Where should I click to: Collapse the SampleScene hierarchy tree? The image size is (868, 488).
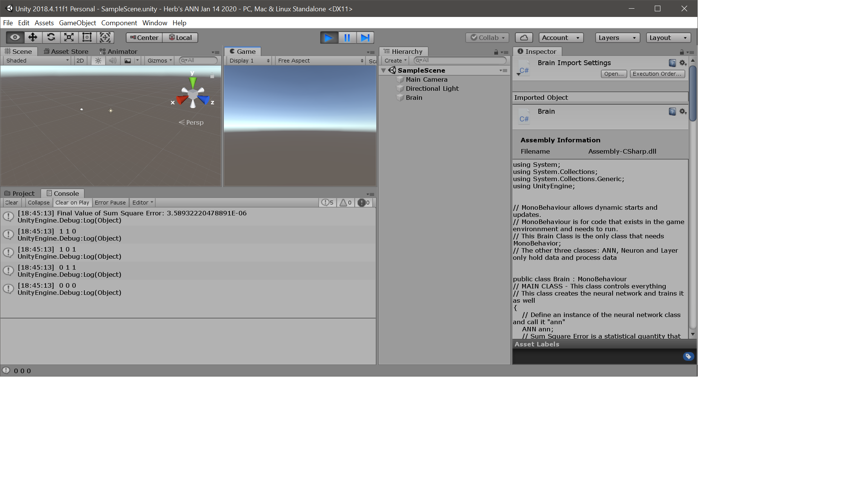[x=384, y=70]
